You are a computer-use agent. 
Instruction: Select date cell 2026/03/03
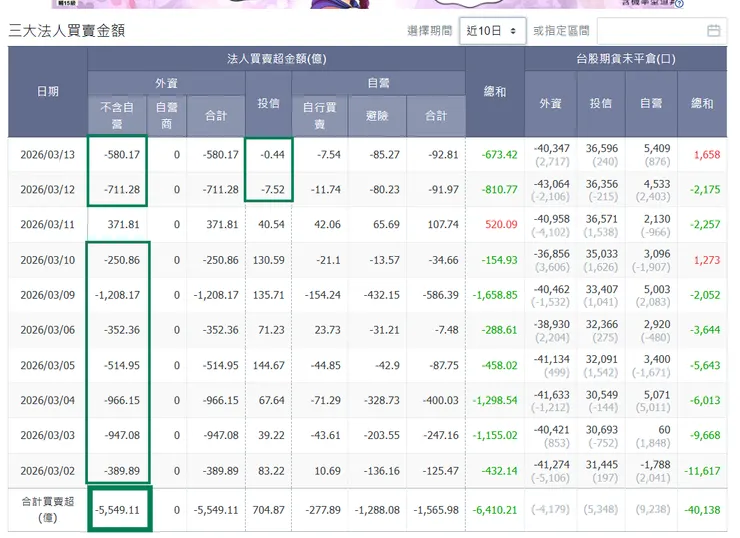coord(48,435)
